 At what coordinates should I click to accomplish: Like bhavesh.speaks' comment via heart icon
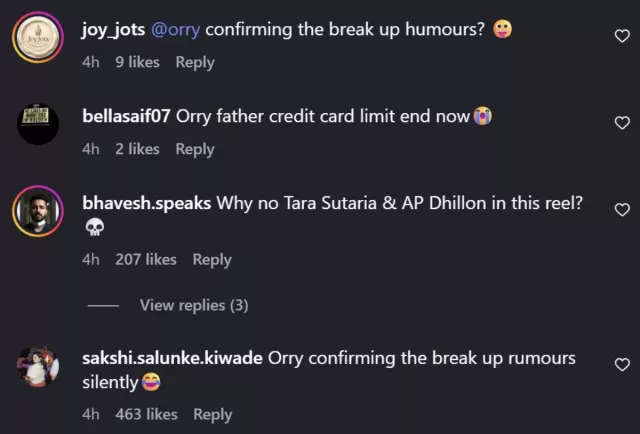tap(621, 210)
